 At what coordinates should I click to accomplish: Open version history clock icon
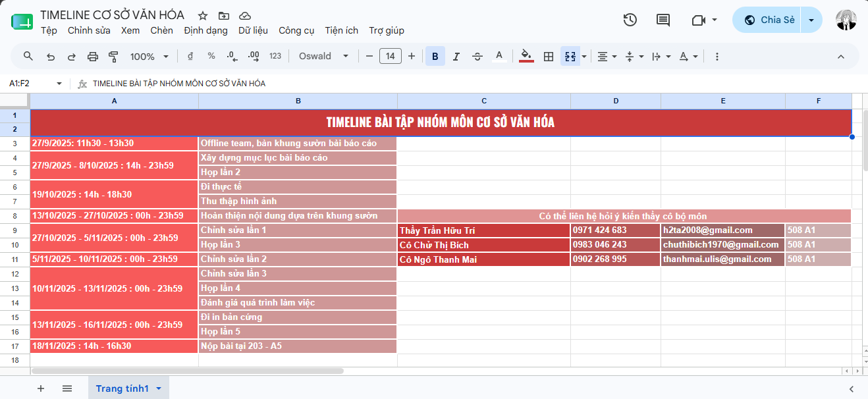click(x=630, y=20)
